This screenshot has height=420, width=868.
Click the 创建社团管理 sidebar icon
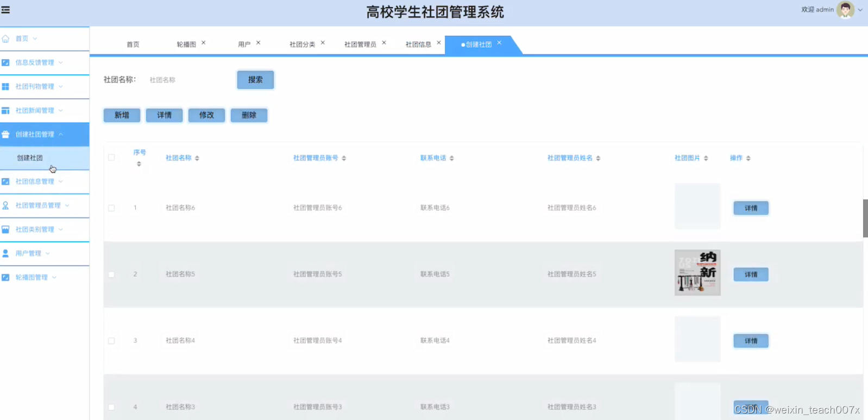pyautogui.click(x=5, y=134)
